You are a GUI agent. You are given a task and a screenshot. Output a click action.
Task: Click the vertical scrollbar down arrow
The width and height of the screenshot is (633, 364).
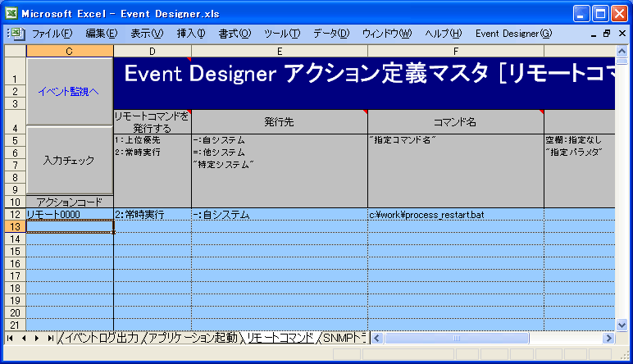tap(623, 324)
